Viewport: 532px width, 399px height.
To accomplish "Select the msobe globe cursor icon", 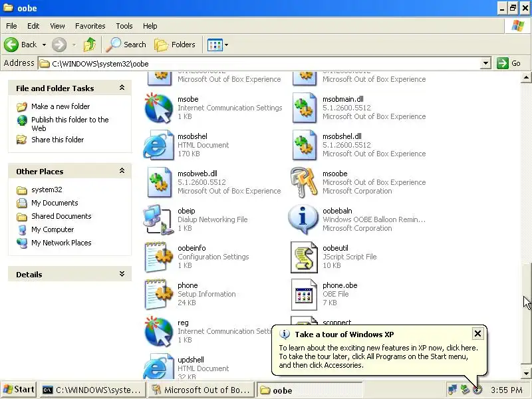I will (158, 108).
